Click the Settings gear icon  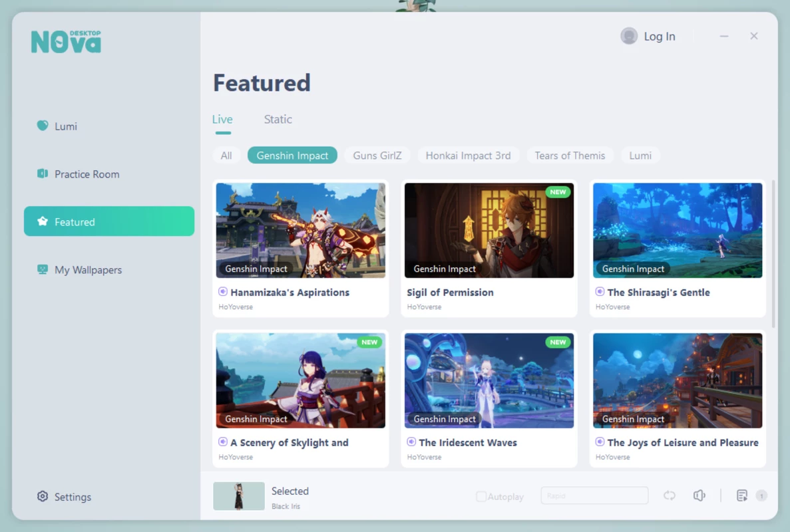[x=43, y=496]
